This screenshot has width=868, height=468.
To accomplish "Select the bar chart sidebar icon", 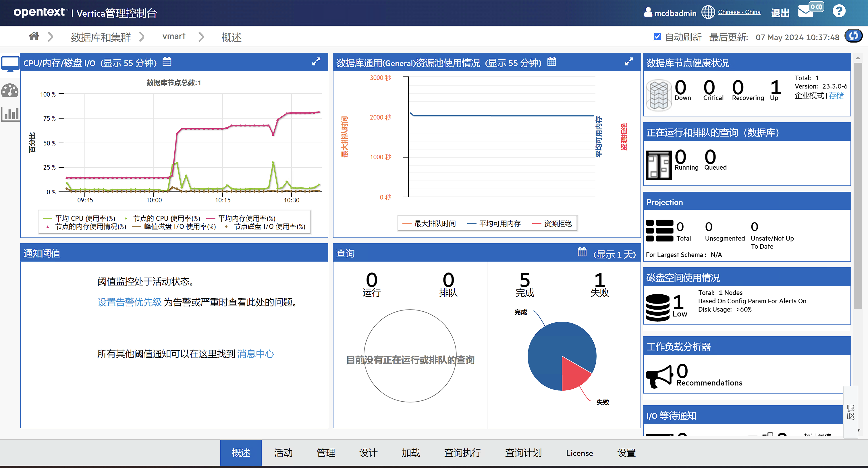I will pyautogui.click(x=10, y=114).
